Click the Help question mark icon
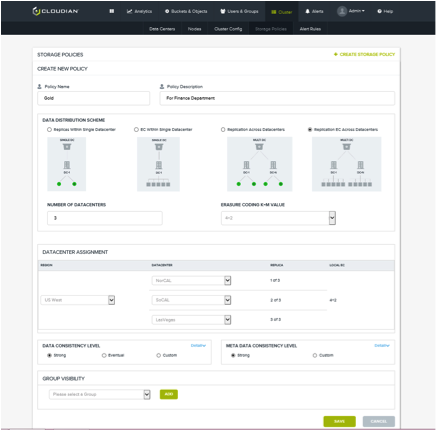Image resolution: width=437 pixels, height=431 pixels. pyautogui.click(x=379, y=11)
